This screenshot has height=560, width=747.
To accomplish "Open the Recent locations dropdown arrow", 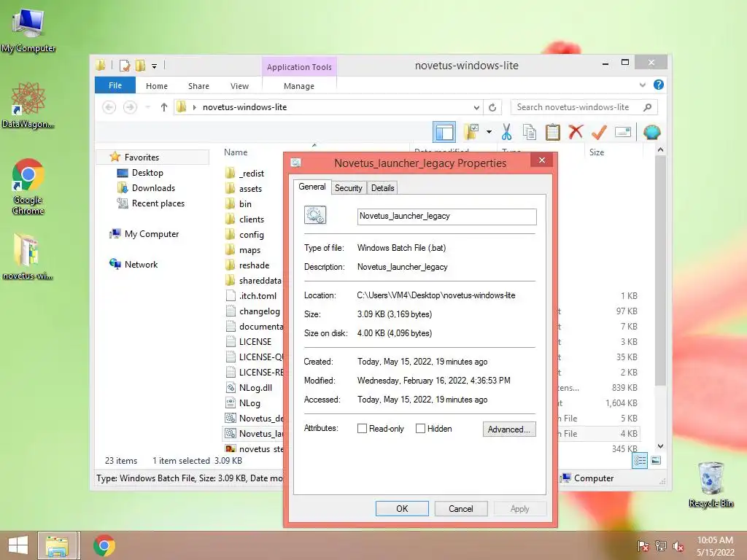I will pos(147,107).
